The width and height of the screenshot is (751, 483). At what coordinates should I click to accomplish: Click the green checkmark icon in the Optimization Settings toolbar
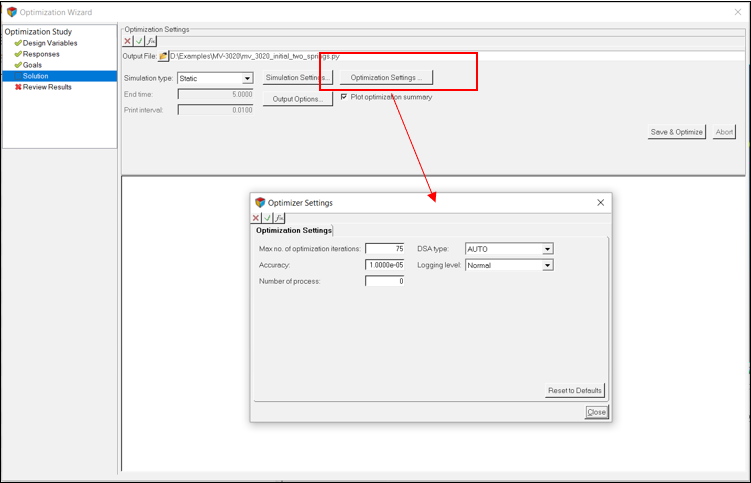(x=139, y=41)
